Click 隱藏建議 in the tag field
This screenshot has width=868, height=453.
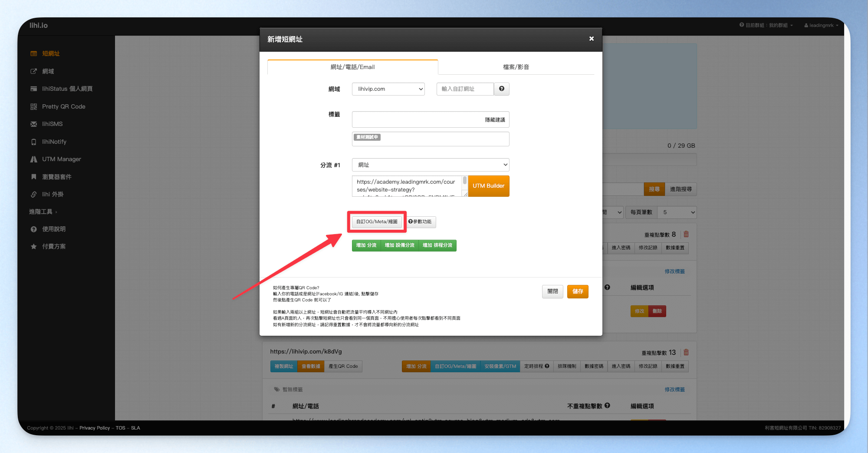click(x=495, y=120)
